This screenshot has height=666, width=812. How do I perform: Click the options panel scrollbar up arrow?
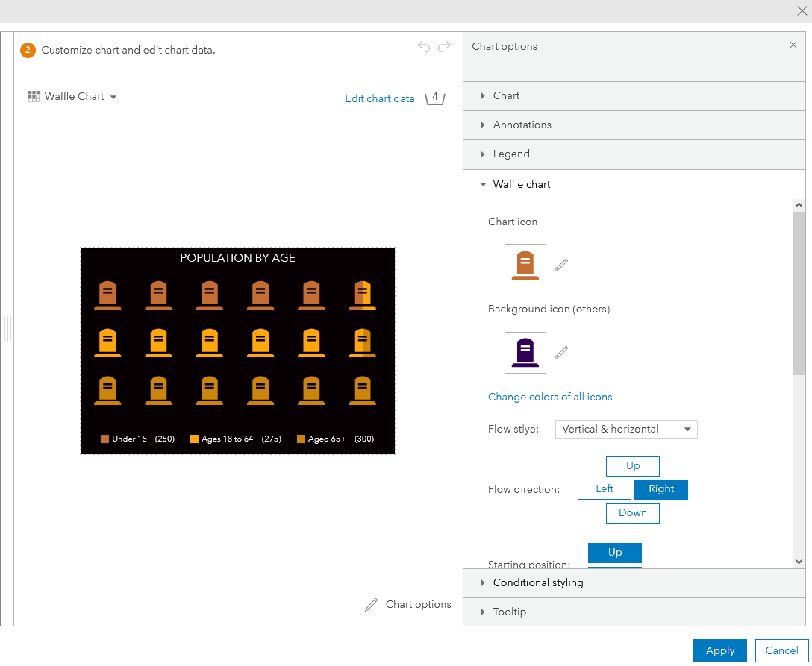pos(799,205)
